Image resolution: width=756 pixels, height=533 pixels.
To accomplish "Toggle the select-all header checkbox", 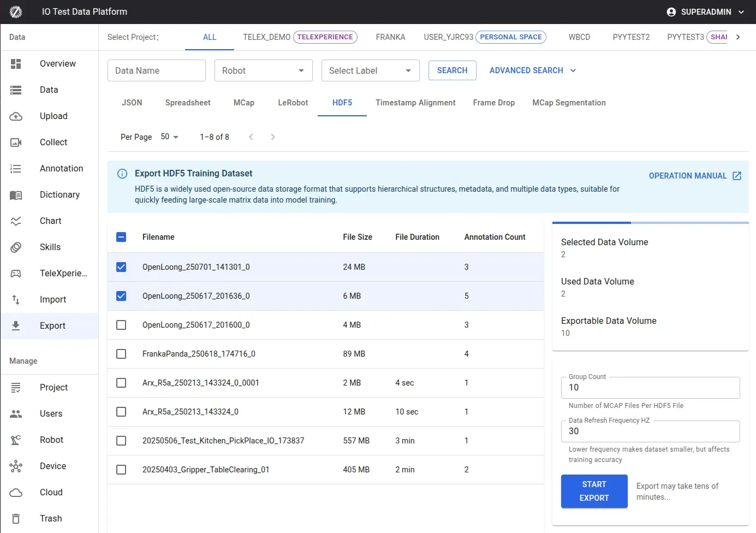I will click(x=121, y=237).
